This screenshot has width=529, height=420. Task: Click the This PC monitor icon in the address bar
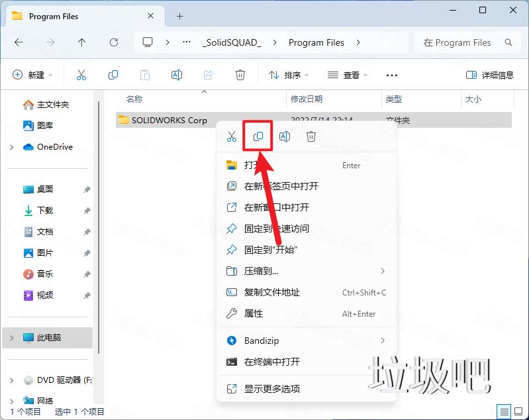[x=148, y=42]
